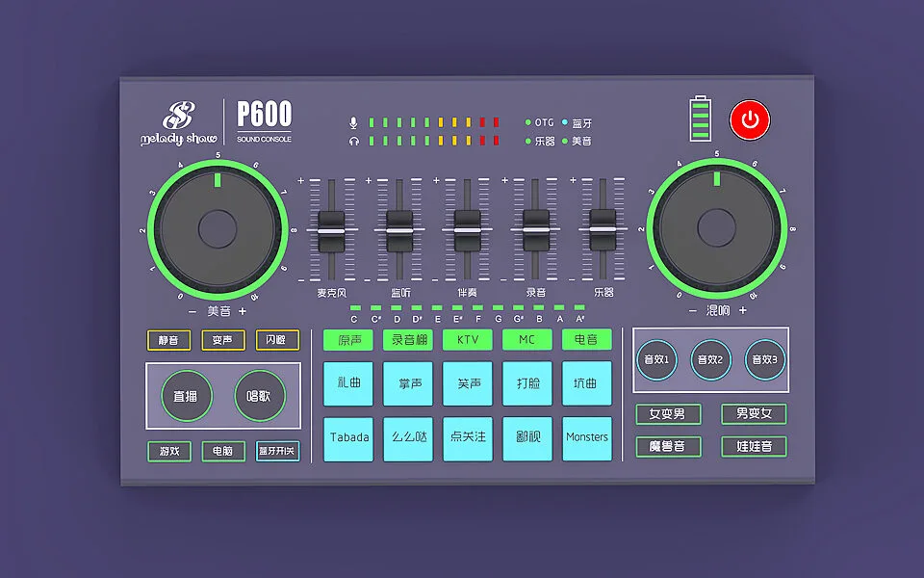This screenshot has height=578, width=924.
Task: Enable the 闪避 ducking button
Action: pos(277,340)
